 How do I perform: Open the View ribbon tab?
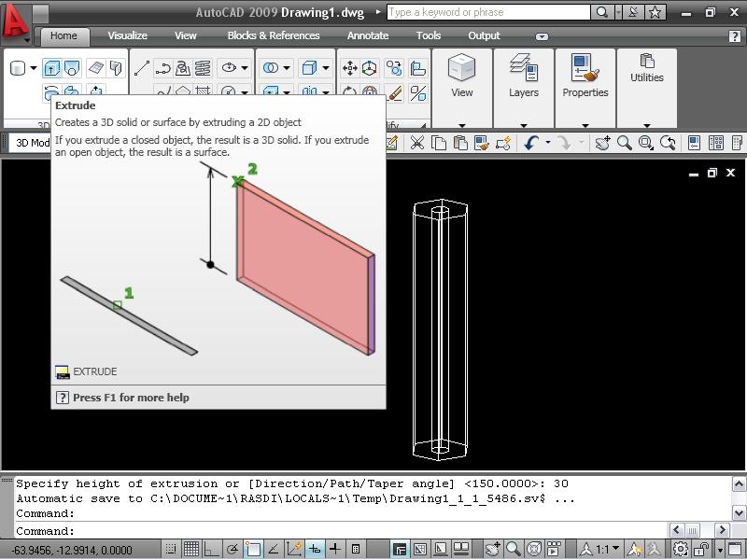pos(185,35)
